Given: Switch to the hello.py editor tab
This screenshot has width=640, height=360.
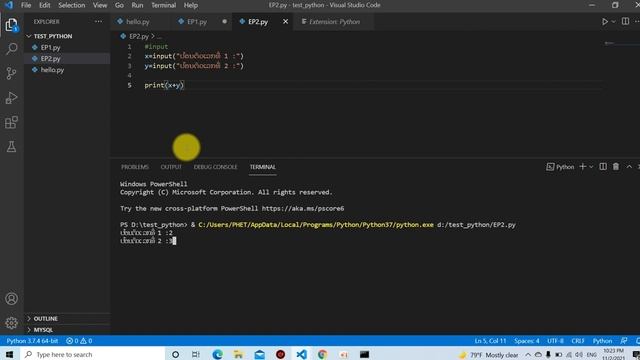Looking at the screenshot, I should (x=138, y=22).
